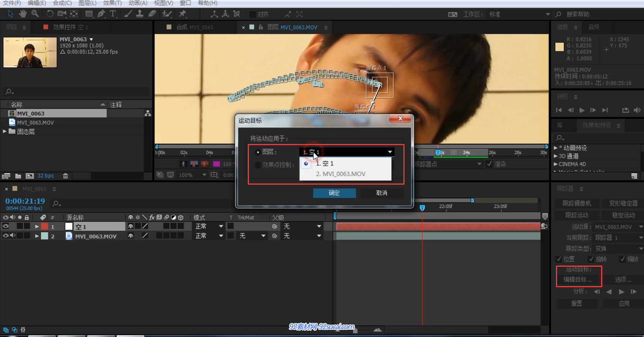Open parent dropdown for layer 空 1
Viewport: 644px width, 337px height.
point(302,226)
